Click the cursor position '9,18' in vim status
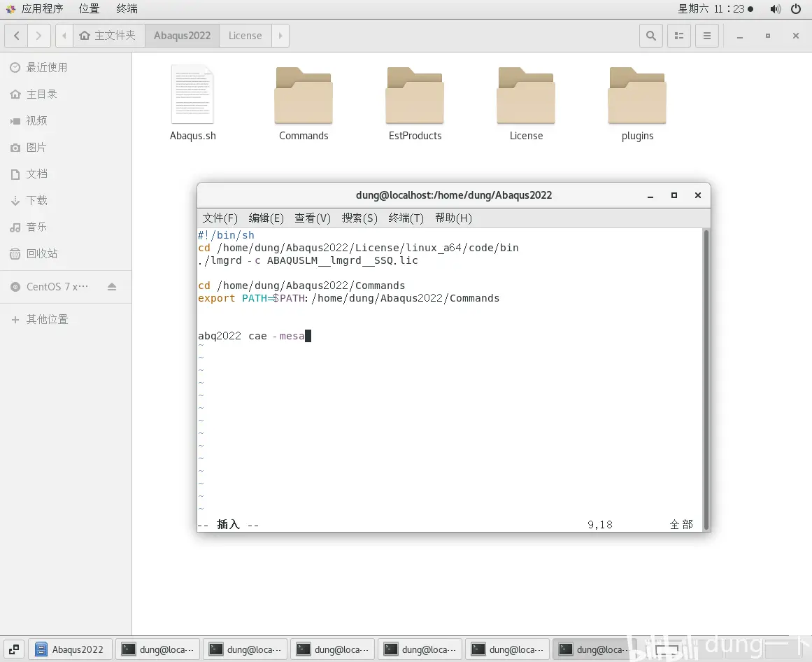Image resolution: width=812 pixels, height=662 pixels. pyautogui.click(x=599, y=525)
